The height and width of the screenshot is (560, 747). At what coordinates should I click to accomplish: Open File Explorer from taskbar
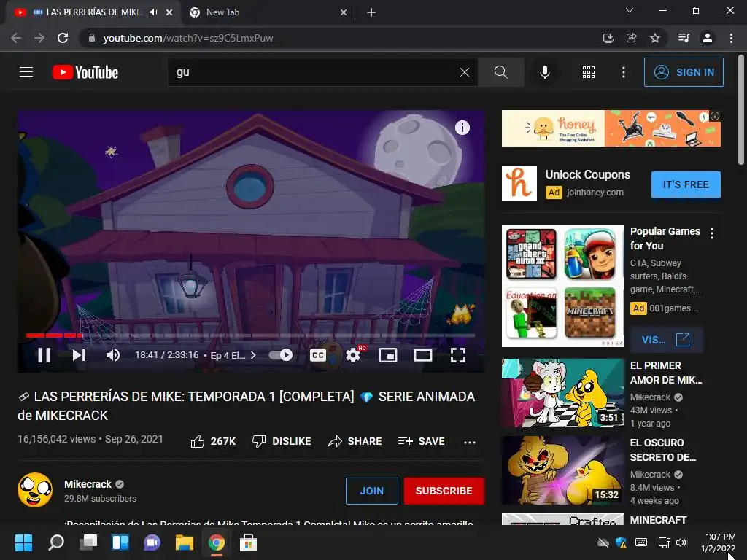point(184,542)
